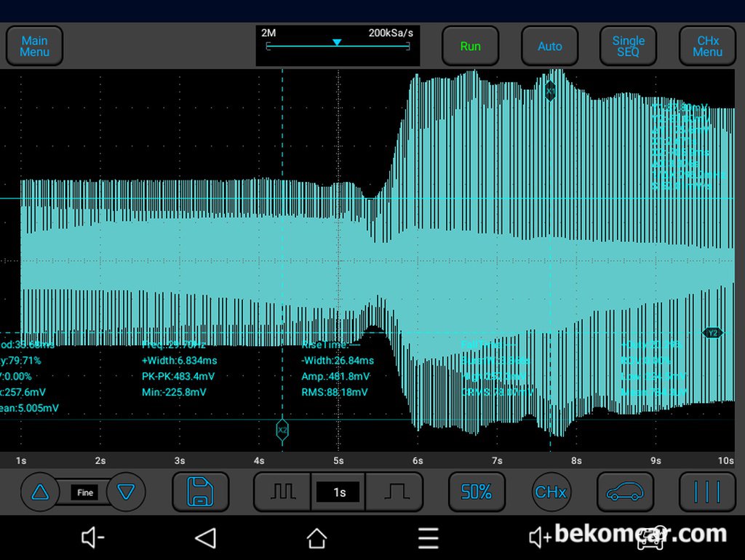Screen dimensions: 745x560
Task: Click the 5s time axis label
Action: (338, 461)
